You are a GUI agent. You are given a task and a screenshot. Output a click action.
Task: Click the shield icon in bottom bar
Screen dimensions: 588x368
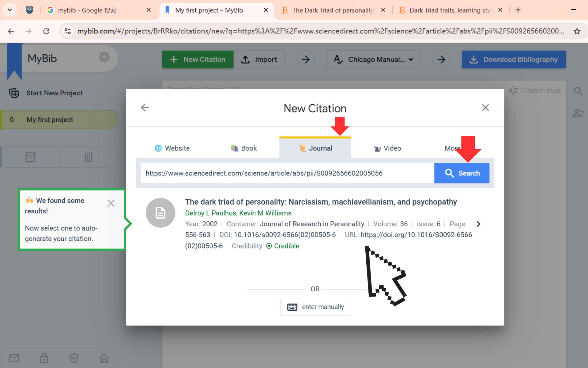click(x=74, y=358)
